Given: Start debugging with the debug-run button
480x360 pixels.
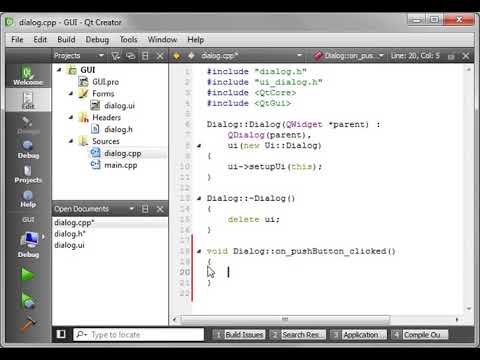Looking at the screenshot, I should point(27,300).
